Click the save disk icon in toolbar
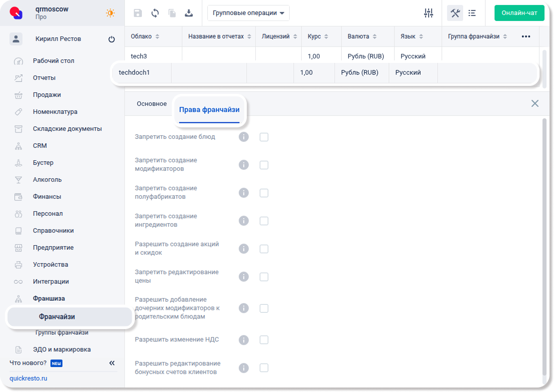The image size is (554, 392). (x=138, y=13)
